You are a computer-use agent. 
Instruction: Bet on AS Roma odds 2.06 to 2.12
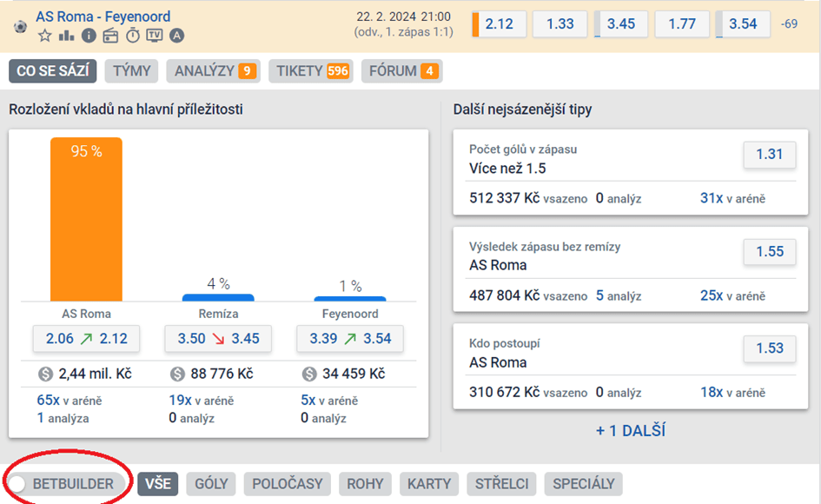click(x=86, y=338)
